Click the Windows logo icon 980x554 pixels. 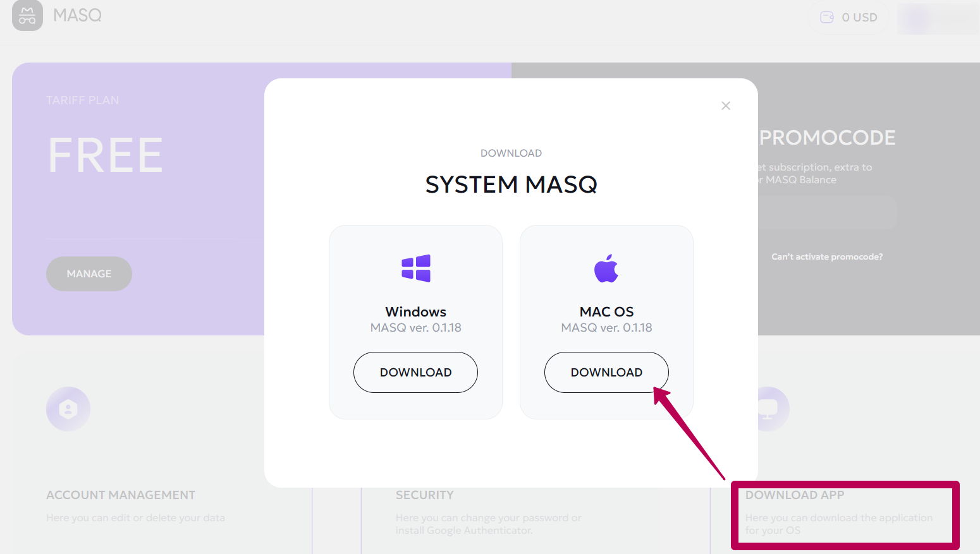[x=416, y=268]
